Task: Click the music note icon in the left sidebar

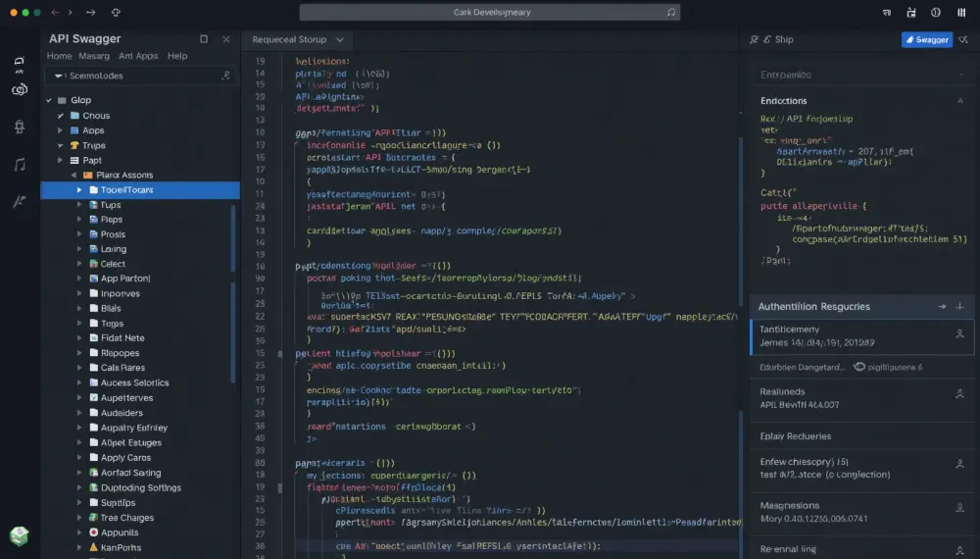Action: (x=20, y=165)
